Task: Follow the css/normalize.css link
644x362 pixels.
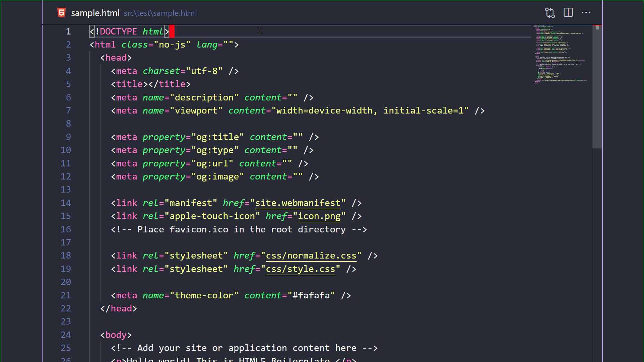Action: [x=311, y=256]
